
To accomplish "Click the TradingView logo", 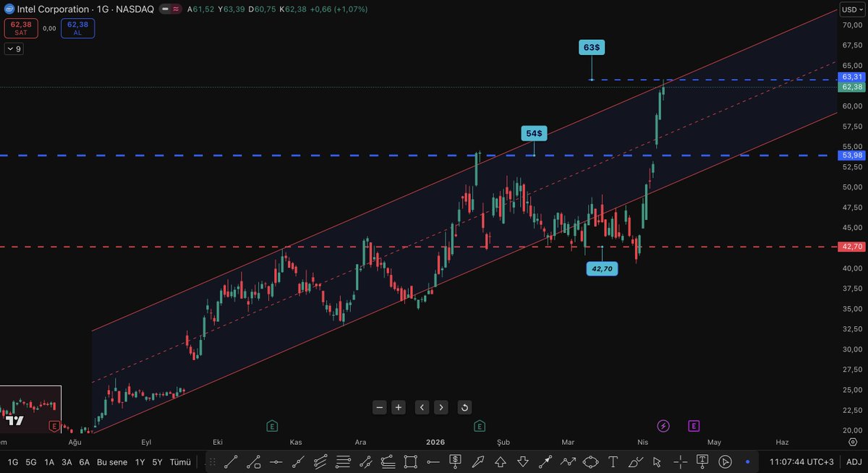I will point(13,420).
